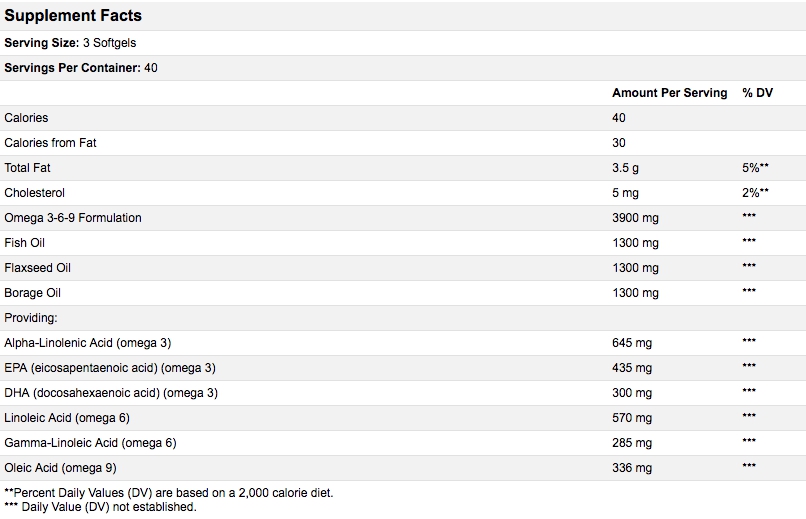Click the Amount Per Serving column header

(669, 93)
